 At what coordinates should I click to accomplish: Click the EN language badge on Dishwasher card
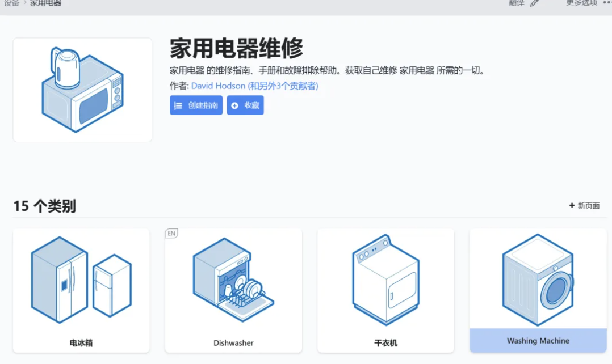pos(170,233)
